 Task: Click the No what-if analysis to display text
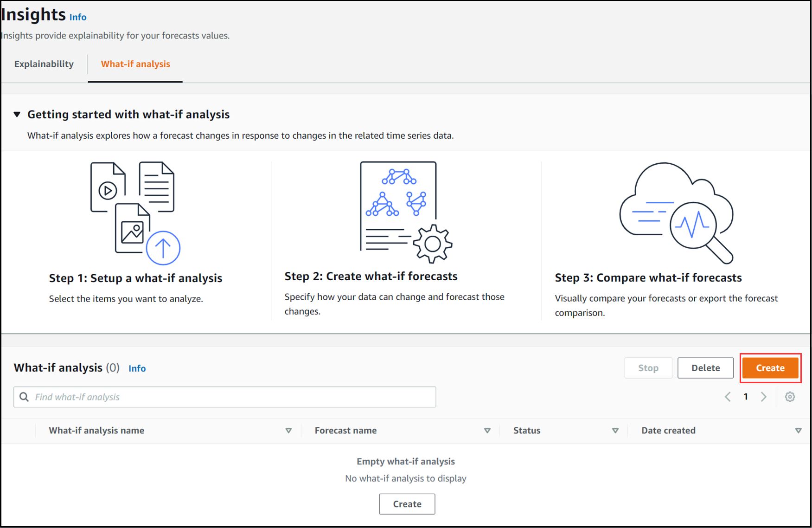click(x=406, y=478)
